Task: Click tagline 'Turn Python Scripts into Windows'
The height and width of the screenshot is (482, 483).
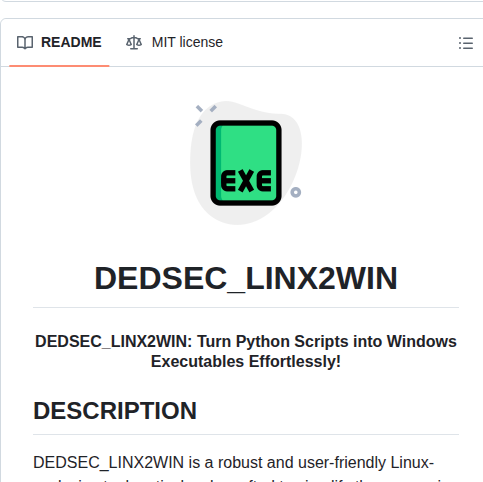Action: pyautogui.click(x=327, y=341)
